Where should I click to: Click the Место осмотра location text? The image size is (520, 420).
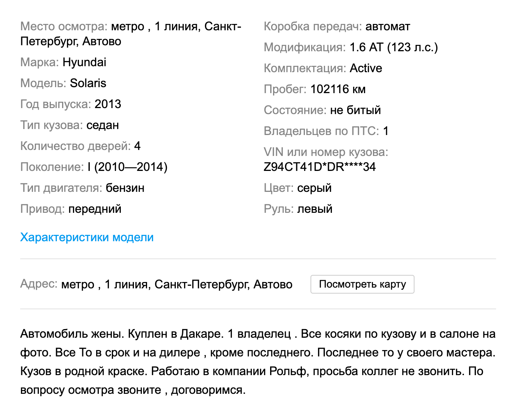(131, 34)
